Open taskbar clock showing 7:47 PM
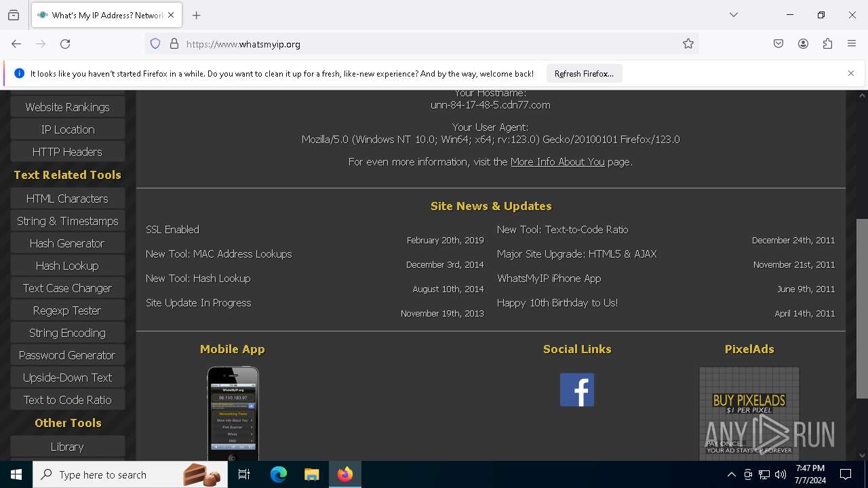 810,474
